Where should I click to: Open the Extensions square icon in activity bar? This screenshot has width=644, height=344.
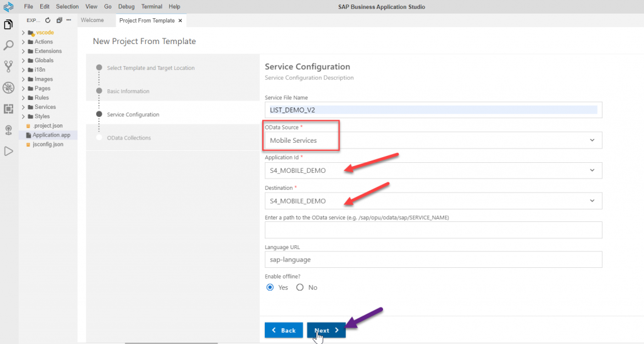[x=8, y=109]
